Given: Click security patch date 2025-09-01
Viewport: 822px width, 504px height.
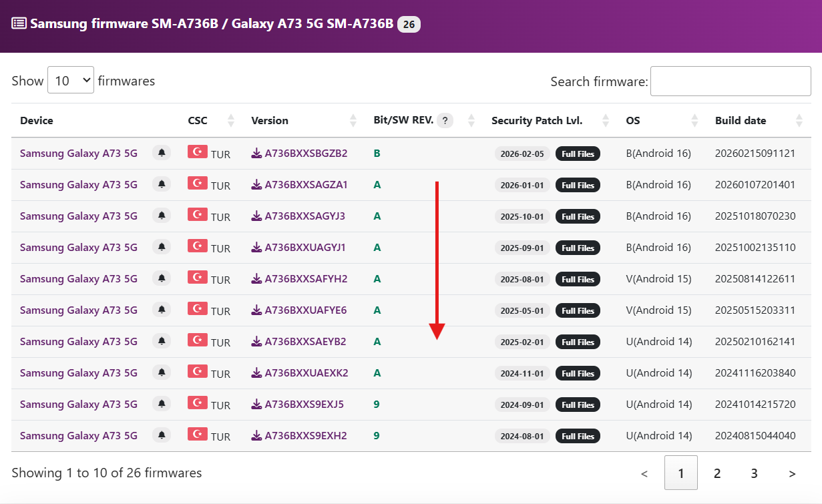Looking at the screenshot, I should [522, 248].
